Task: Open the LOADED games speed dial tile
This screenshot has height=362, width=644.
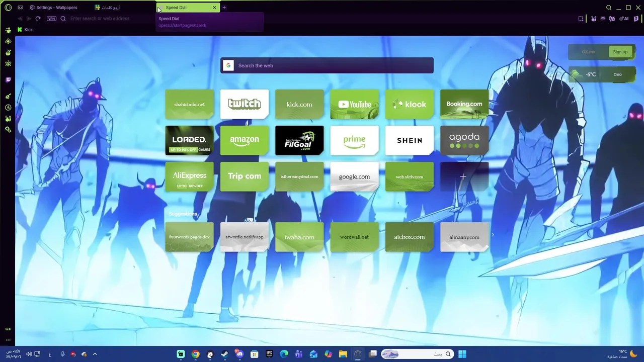Action: pyautogui.click(x=190, y=140)
